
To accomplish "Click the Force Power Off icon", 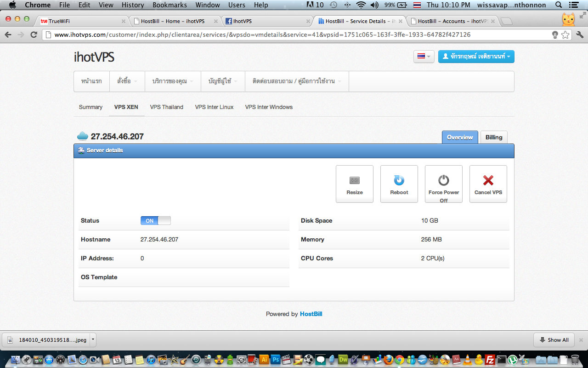I will coord(444,184).
